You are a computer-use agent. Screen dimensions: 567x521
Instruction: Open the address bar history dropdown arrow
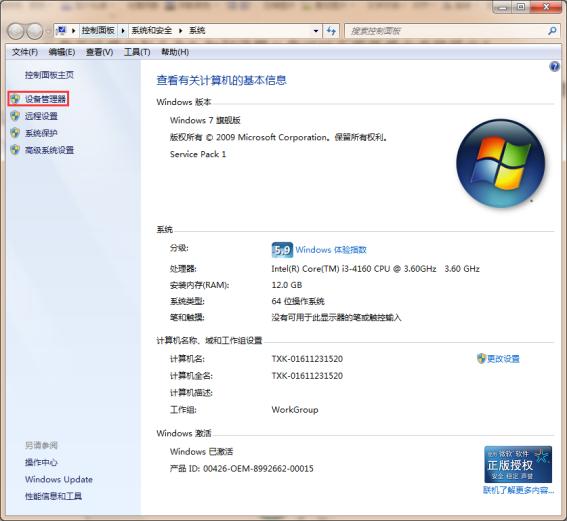(316, 31)
